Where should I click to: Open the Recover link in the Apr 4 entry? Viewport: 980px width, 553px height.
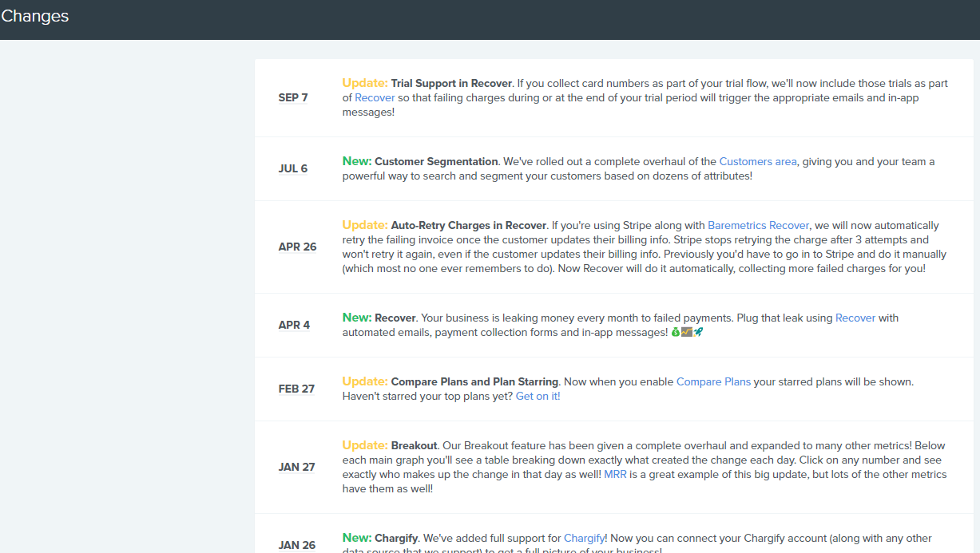pyautogui.click(x=855, y=318)
